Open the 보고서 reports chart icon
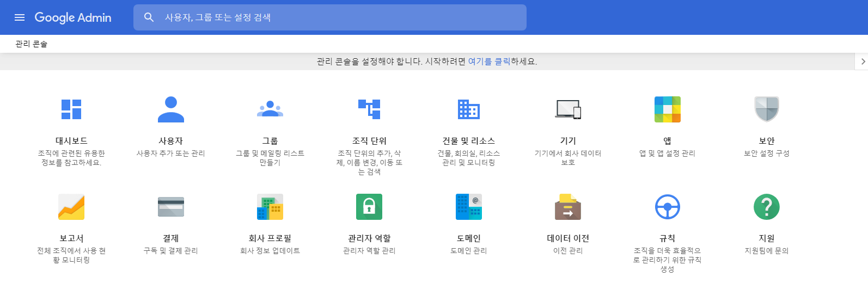 coord(71,207)
